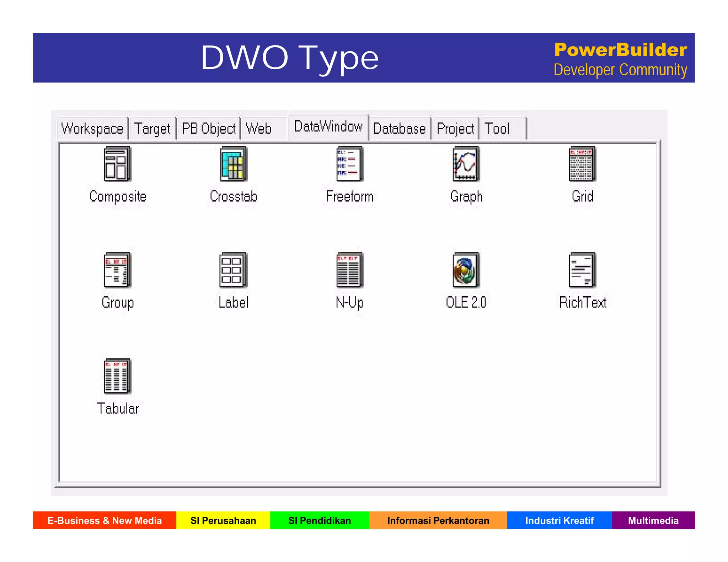Viewport: 728px width, 562px height.
Task: Switch to the PB Object tab
Action: (x=209, y=128)
